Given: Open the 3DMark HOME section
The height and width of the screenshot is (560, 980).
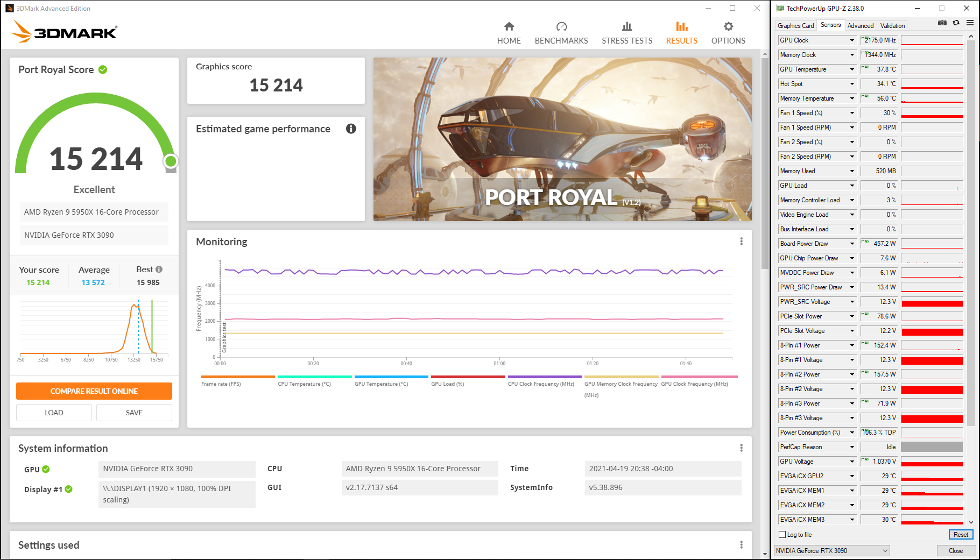Looking at the screenshot, I should (x=509, y=33).
